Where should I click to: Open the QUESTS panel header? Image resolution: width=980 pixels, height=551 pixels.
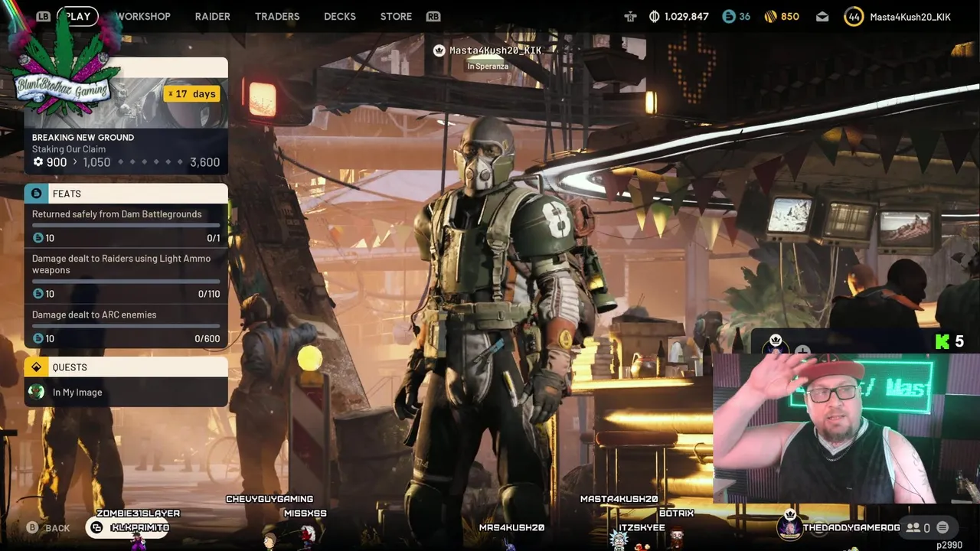[x=126, y=367]
